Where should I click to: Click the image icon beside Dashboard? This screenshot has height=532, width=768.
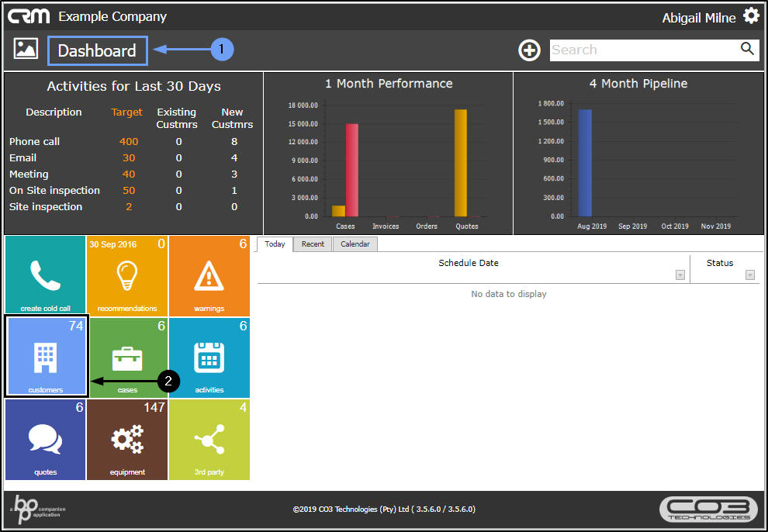pyautogui.click(x=26, y=49)
